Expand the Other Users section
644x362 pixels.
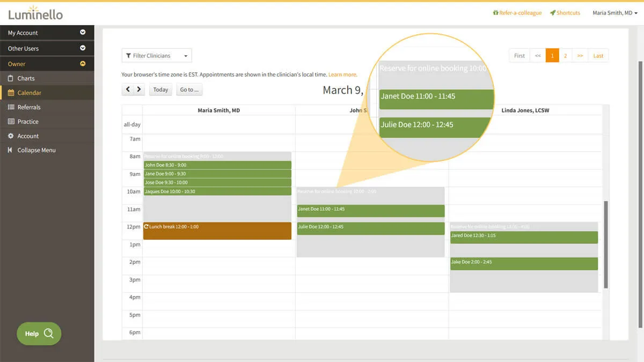(83, 48)
